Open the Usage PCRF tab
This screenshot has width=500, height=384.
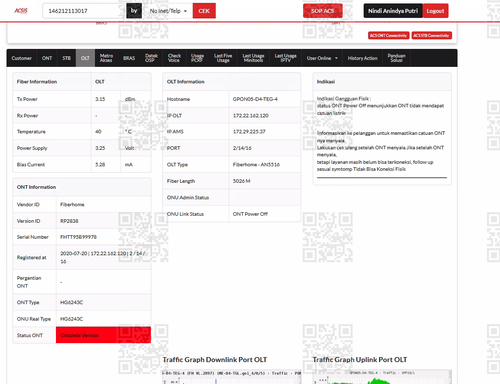(x=197, y=58)
